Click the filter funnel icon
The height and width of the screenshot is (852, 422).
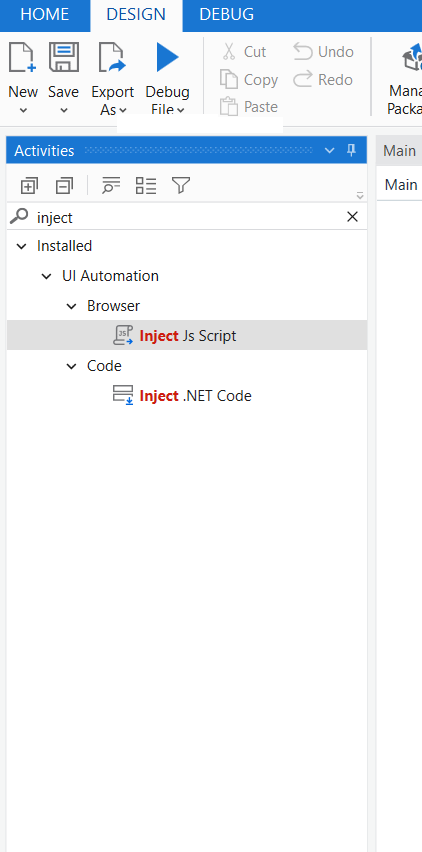(x=181, y=185)
